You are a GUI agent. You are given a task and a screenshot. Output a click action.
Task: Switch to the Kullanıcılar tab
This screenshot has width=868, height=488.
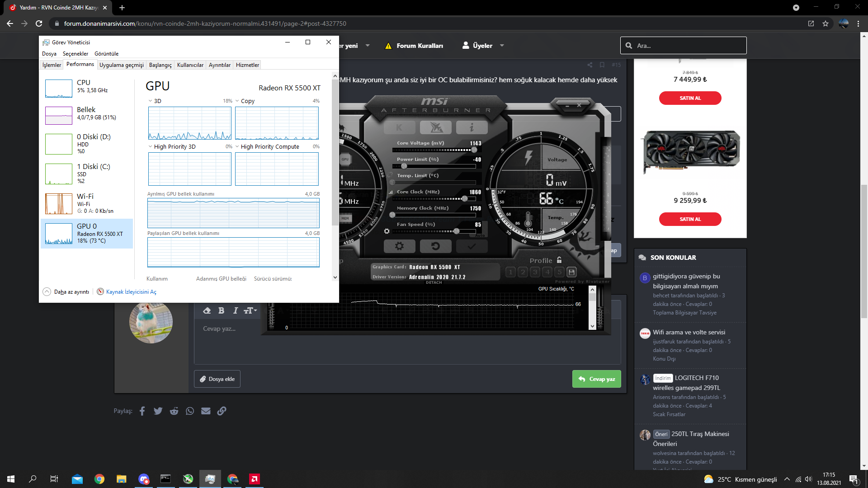click(190, 65)
